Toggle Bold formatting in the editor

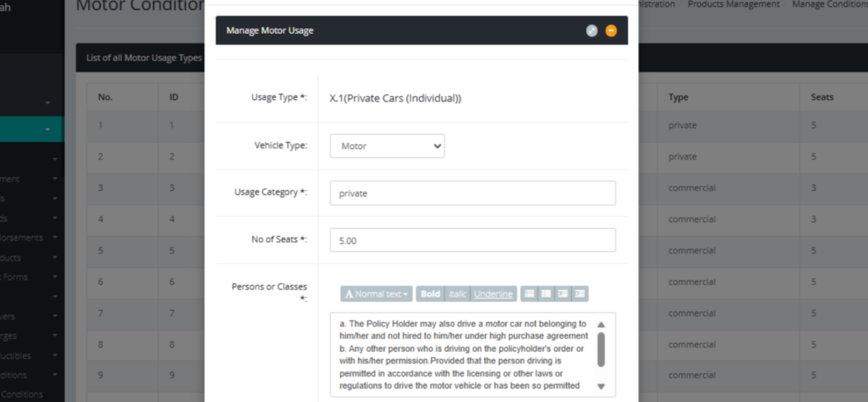[430, 294]
